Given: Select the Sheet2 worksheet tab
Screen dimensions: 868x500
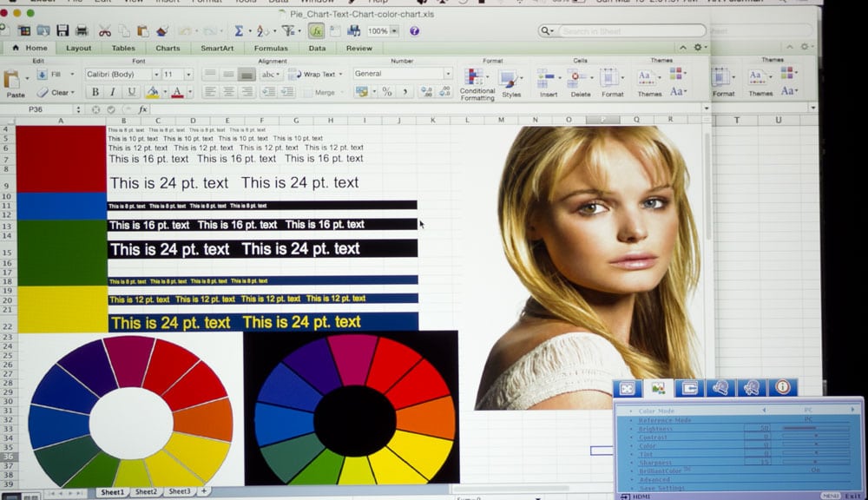Looking at the screenshot, I should click(146, 491).
